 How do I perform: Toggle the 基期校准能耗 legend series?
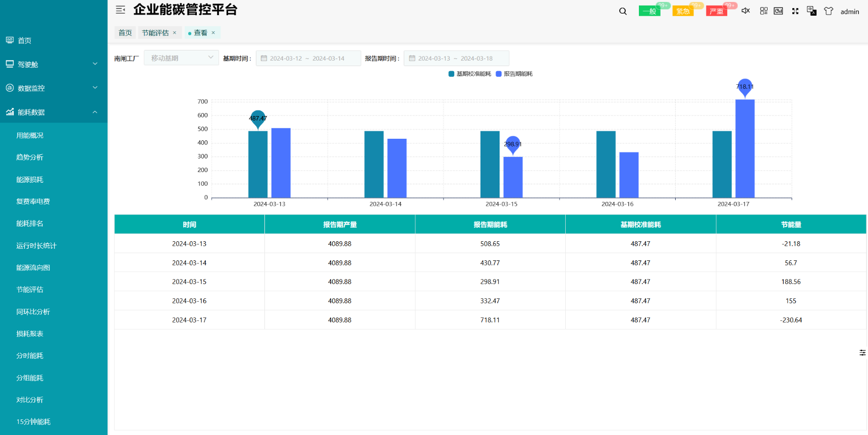point(470,74)
